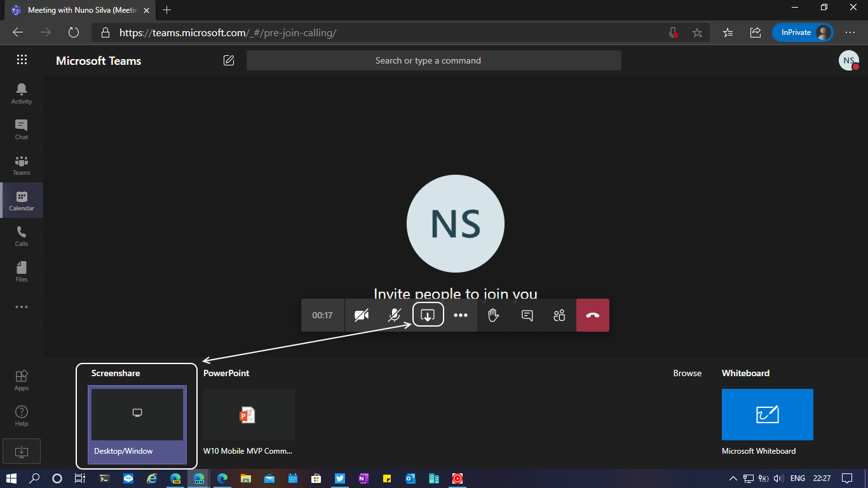The image size is (868, 488).
Task: Launch Internet Explorer from taskbar
Action: click(x=152, y=478)
